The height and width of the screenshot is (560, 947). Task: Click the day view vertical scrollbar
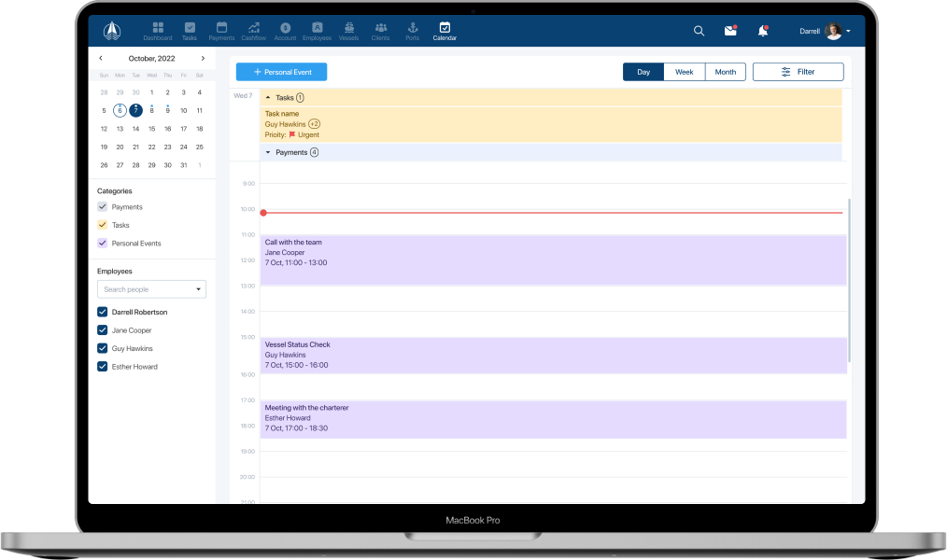pos(849,280)
